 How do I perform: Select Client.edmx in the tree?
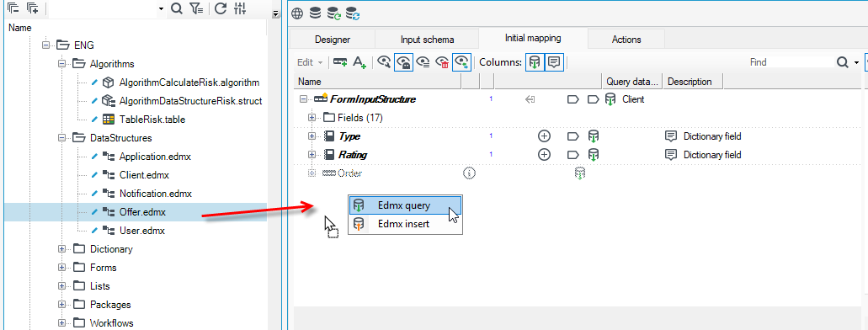tap(144, 175)
